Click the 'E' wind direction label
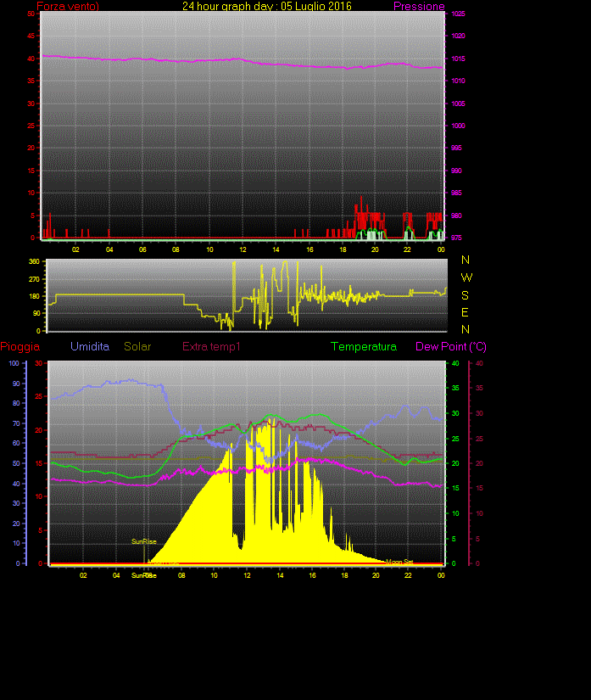The width and height of the screenshot is (591, 700). [x=465, y=312]
